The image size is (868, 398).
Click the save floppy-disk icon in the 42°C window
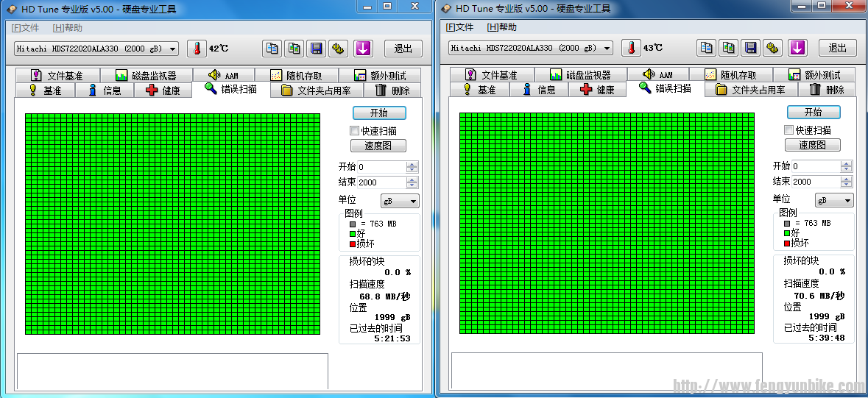pyautogui.click(x=316, y=49)
